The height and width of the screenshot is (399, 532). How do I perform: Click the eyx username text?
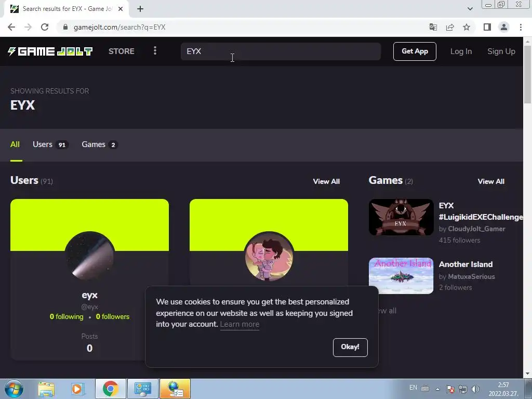(89, 295)
